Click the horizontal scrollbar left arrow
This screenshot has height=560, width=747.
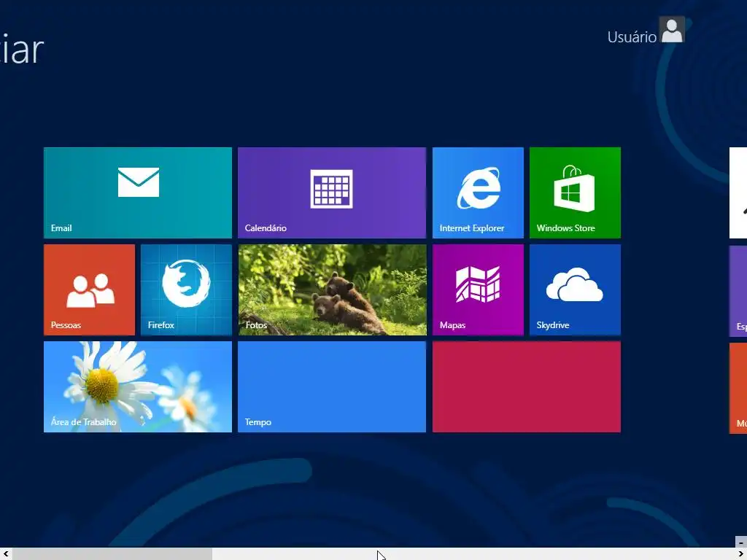click(x=6, y=554)
